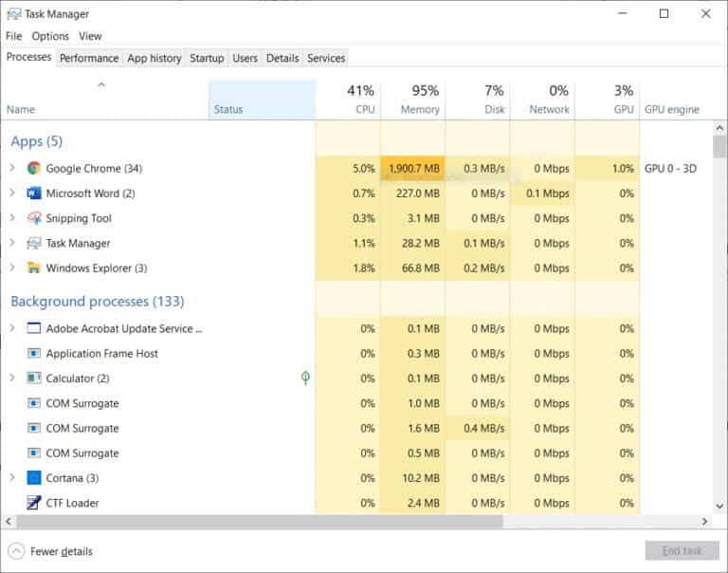Viewport: 728px width, 573px height.
Task: Click the Adobe Acrobat Update Service icon
Action: [33, 328]
